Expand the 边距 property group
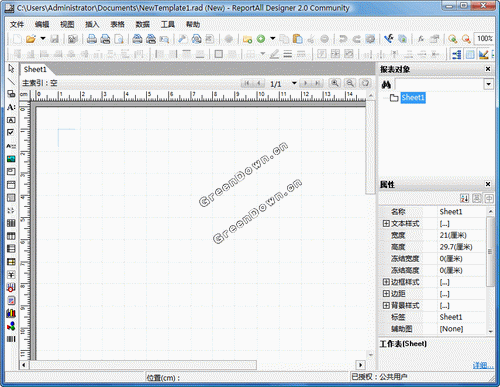The image size is (500, 387). [x=386, y=294]
